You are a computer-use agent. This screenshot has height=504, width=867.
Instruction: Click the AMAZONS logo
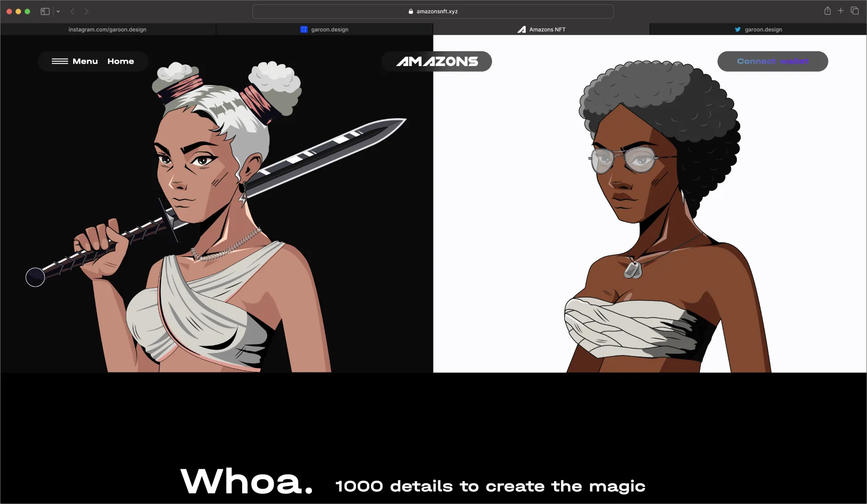[x=437, y=61]
